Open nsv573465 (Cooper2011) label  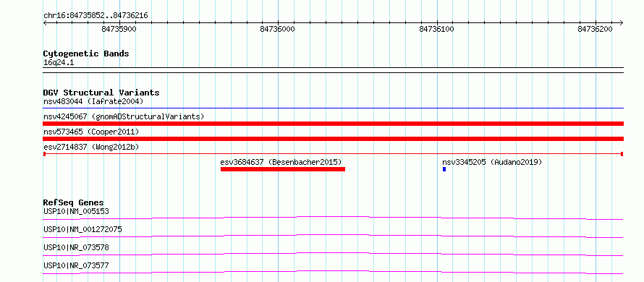[91, 132]
